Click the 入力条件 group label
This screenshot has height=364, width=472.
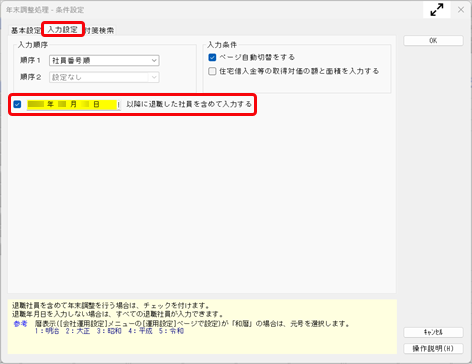[x=222, y=45]
